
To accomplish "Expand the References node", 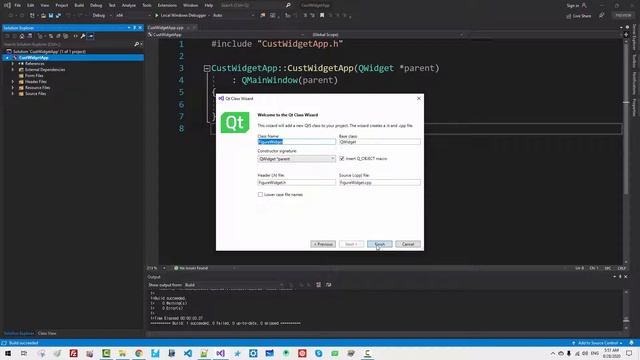I will click(13, 64).
